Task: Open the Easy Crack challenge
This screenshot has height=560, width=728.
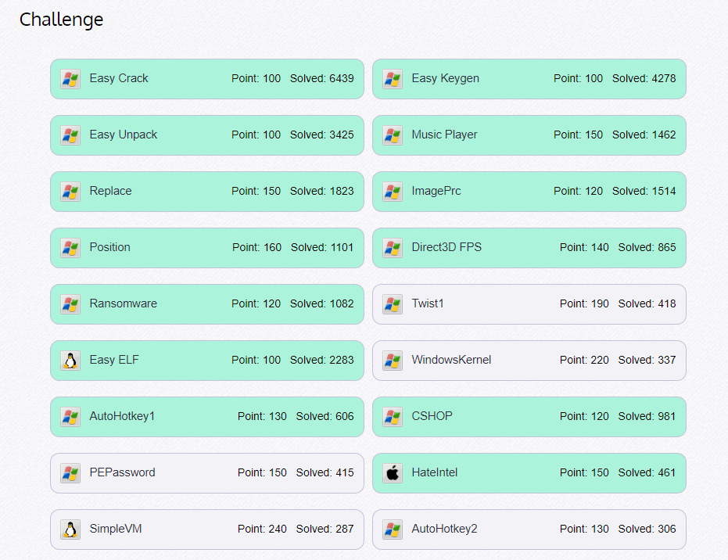Action: (x=207, y=79)
